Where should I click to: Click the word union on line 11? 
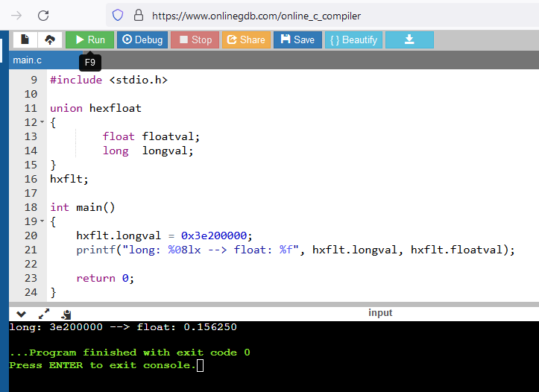(x=66, y=108)
